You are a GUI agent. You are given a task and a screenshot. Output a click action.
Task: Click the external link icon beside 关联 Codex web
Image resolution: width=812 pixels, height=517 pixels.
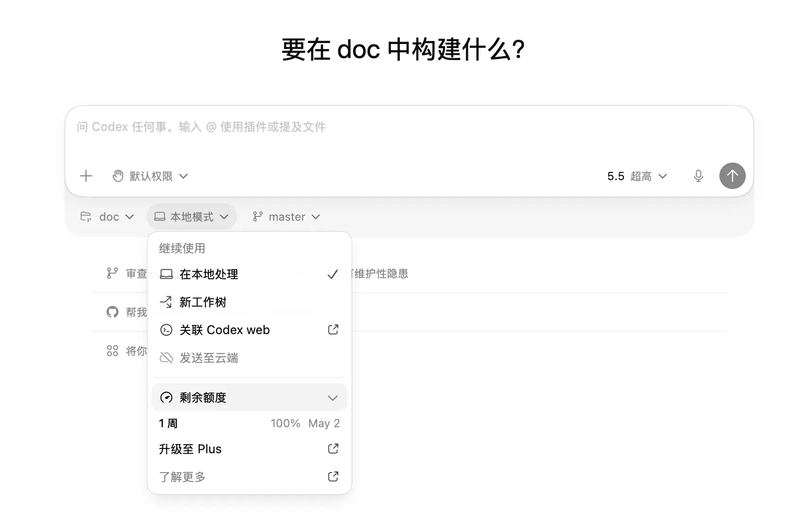pyautogui.click(x=333, y=330)
